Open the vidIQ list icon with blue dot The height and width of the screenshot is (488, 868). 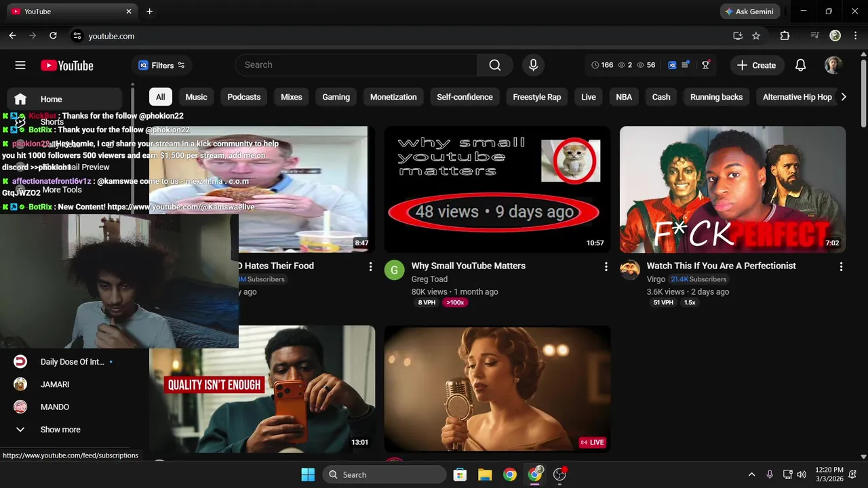pyautogui.click(x=686, y=65)
